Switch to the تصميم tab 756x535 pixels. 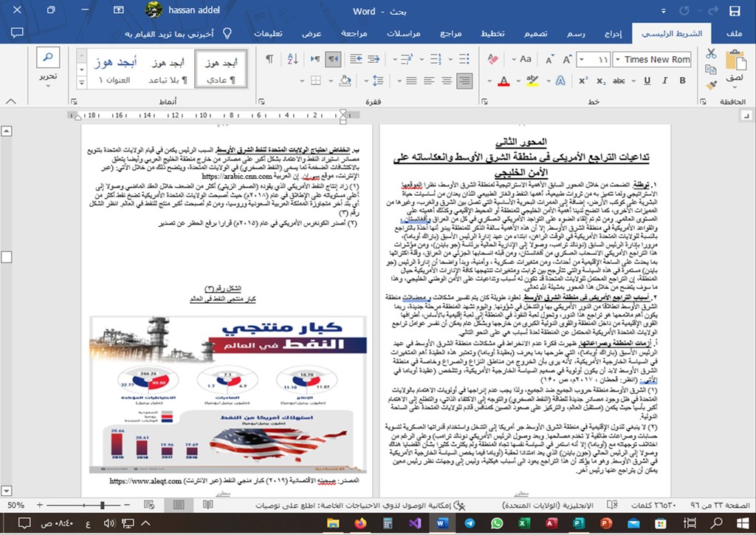(536, 33)
